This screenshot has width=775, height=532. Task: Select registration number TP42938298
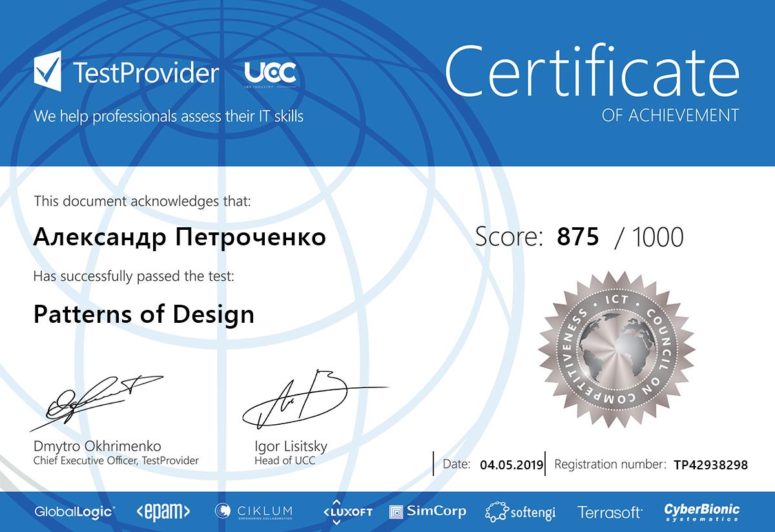[710, 464]
